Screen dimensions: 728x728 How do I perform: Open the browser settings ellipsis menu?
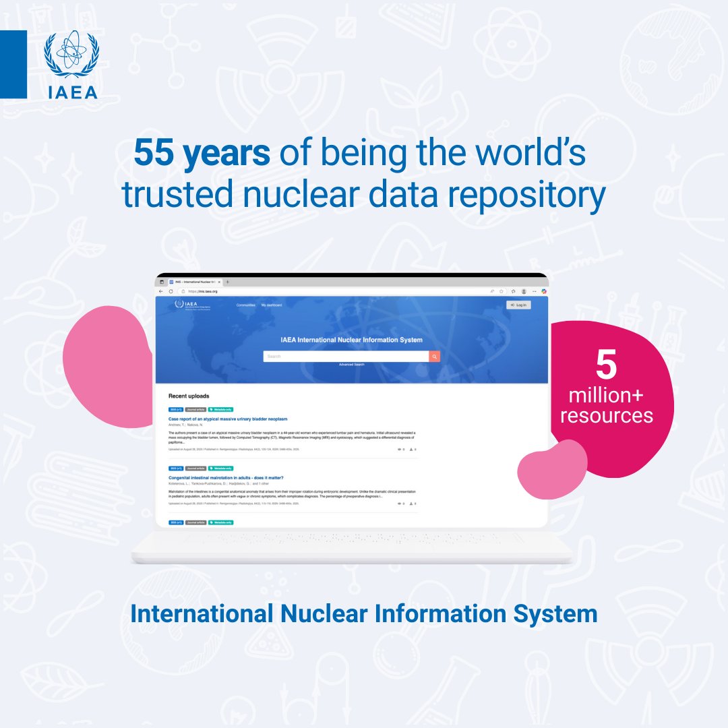point(535,292)
